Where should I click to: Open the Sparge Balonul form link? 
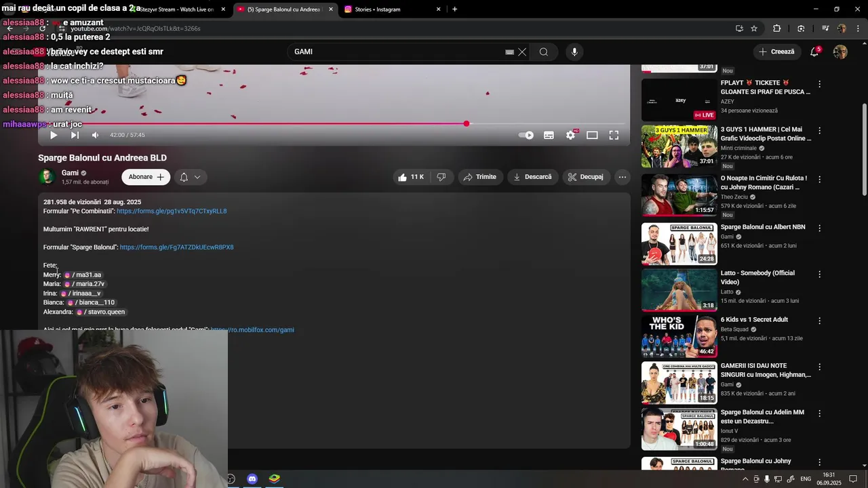(x=176, y=247)
